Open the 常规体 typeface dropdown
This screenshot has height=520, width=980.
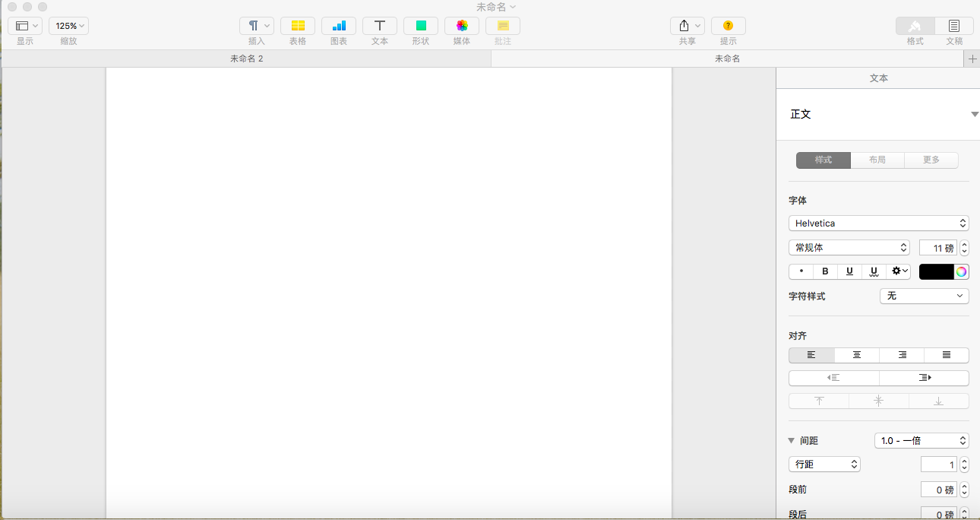point(849,248)
